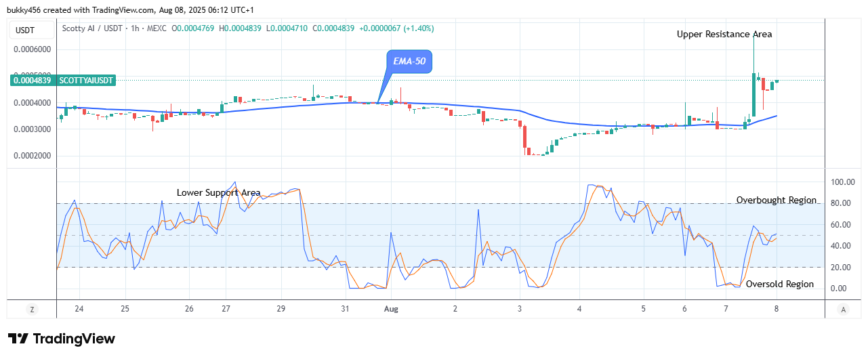This screenshot has height=359, width=868.
Task: Click the '26' date on time axis
Action: [189, 309]
